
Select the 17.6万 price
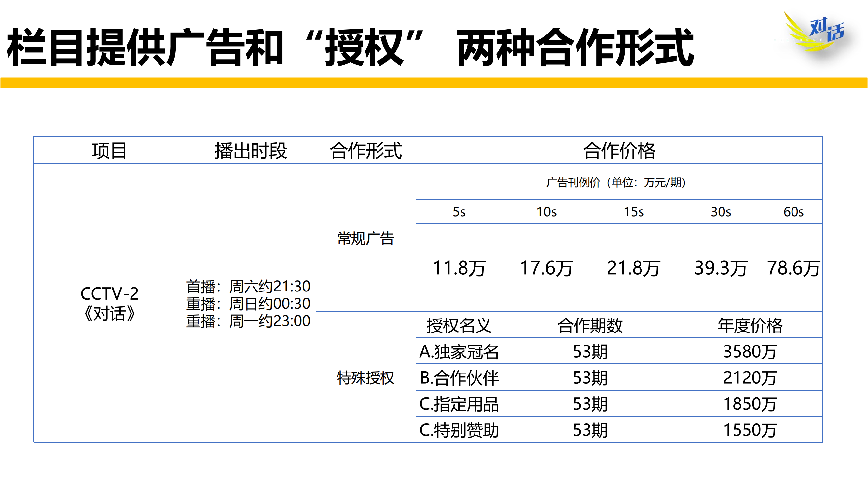click(546, 268)
